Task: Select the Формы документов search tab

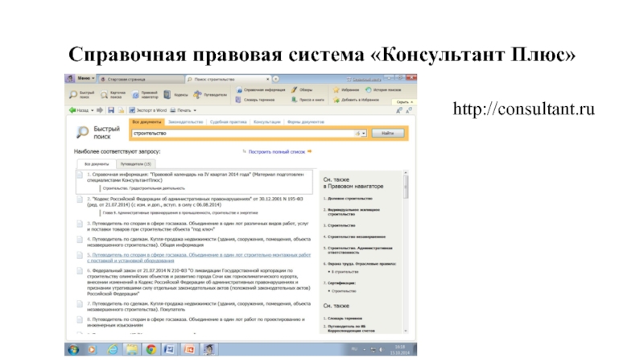Action: [306, 122]
